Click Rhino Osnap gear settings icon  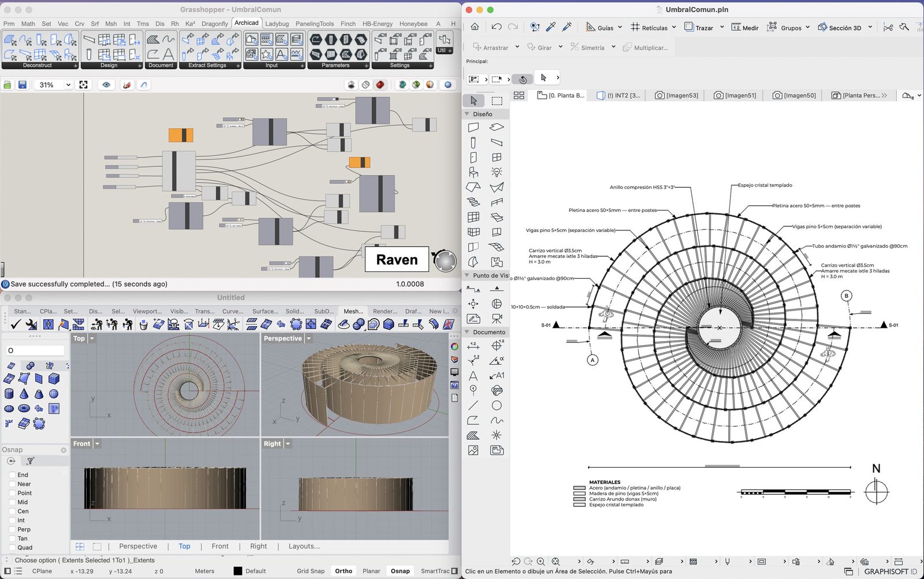64,450
